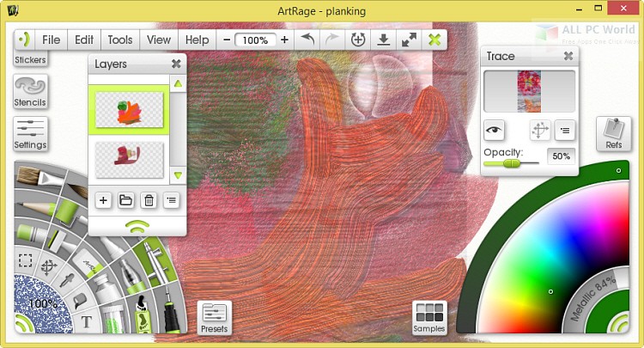Delete layer with the trash icon
The height and width of the screenshot is (348, 644).
pyautogui.click(x=149, y=200)
